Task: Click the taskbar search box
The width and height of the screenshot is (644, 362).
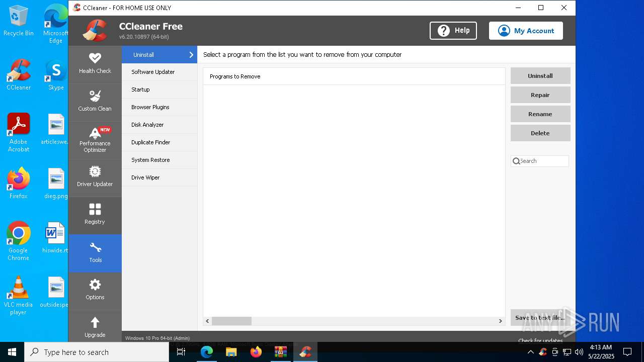Action: coord(97,352)
